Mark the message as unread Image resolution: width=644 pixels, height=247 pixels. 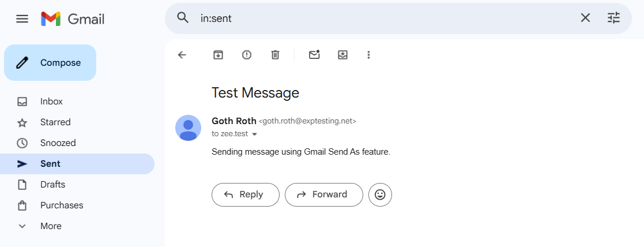tap(314, 55)
